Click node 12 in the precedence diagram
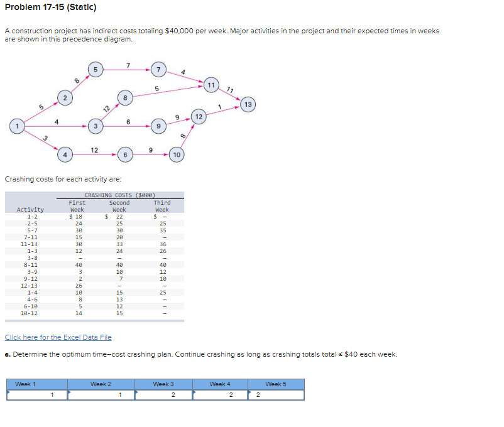 199,116
